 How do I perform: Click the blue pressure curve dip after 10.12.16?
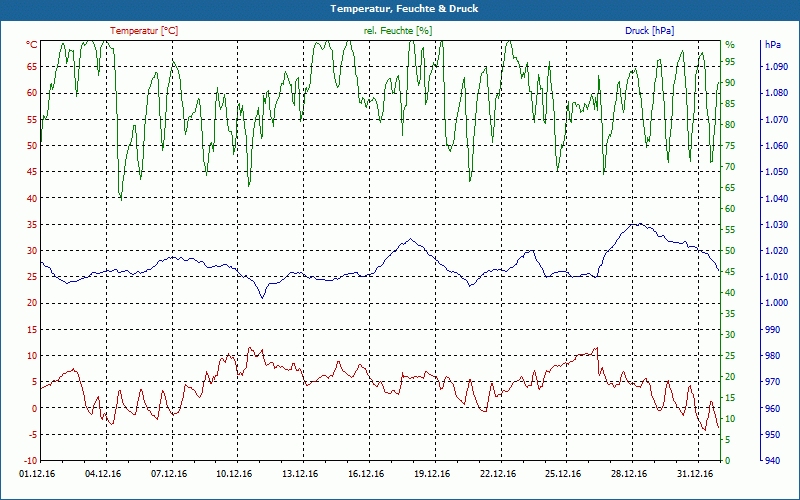[x=262, y=297]
